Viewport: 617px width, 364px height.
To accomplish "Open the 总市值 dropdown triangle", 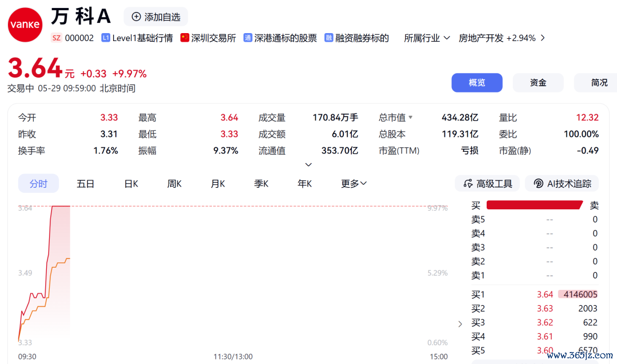I will coord(410,117).
